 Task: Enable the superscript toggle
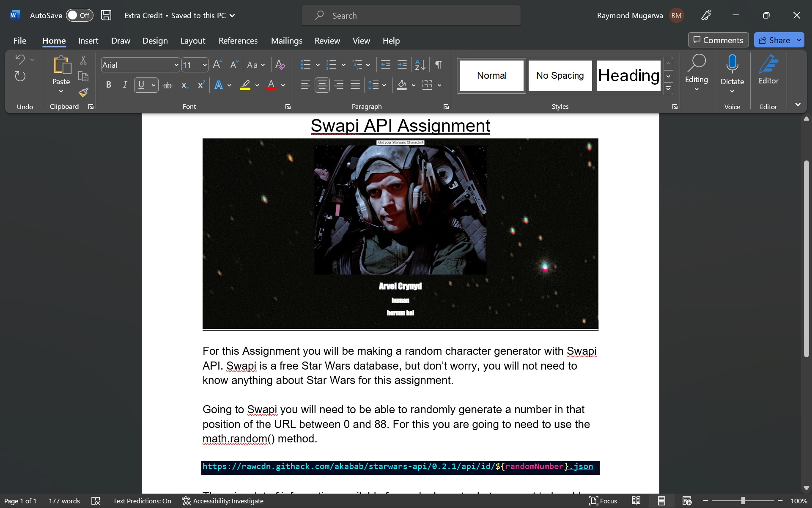pos(200,85)
